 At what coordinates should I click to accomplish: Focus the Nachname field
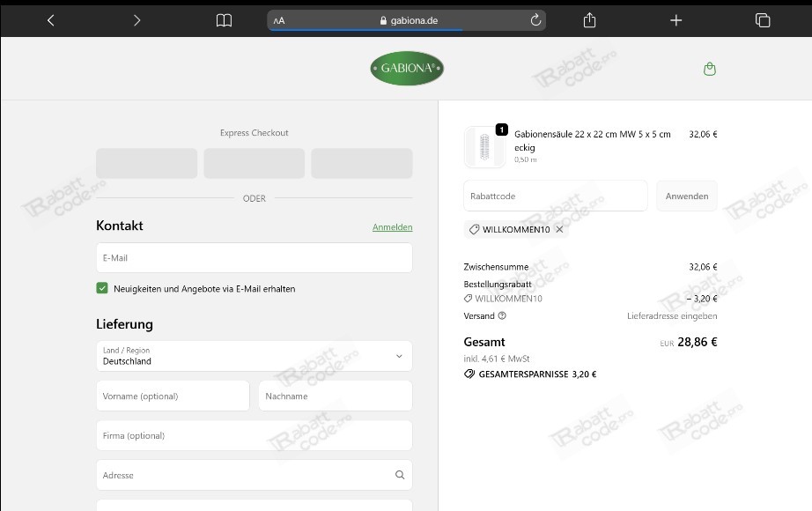pyautogui.click(x=336, y=396)
